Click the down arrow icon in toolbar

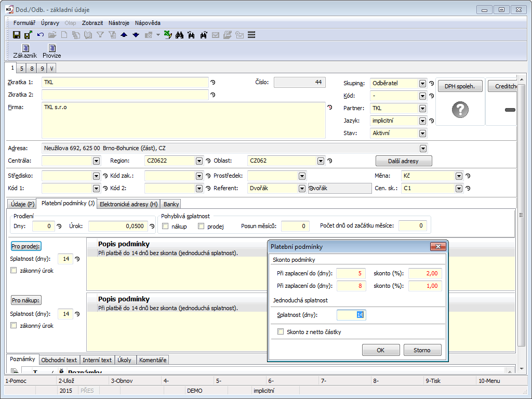pos(136,35)
